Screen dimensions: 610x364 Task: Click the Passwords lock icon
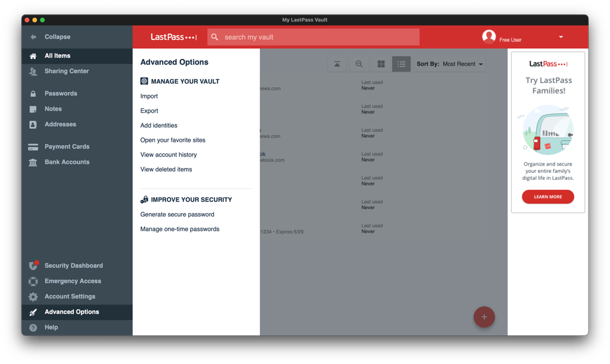tap(33, 94)
